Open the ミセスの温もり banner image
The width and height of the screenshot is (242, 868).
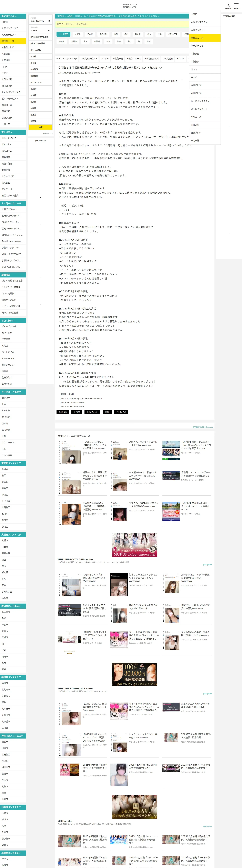point(135,807)
